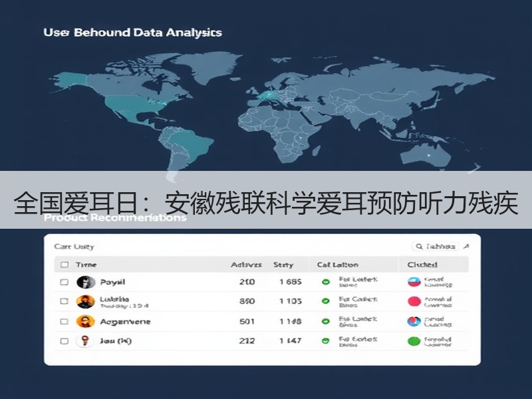Click the search magnifier icon in the table header
The width and height of the screenshot is (532, 399).
point(420,246)
